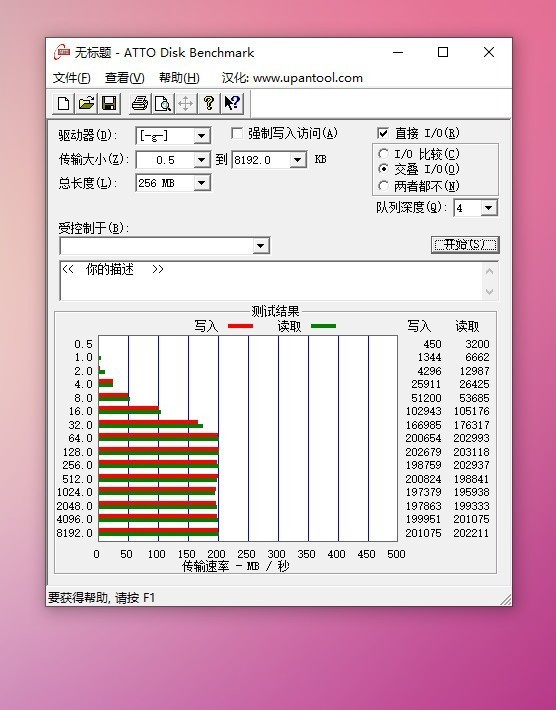Image resolution: width=556 pixels, height=710 pixels.
Task: Click the four-arrow move toolbar icon
Action: (186, 104)
